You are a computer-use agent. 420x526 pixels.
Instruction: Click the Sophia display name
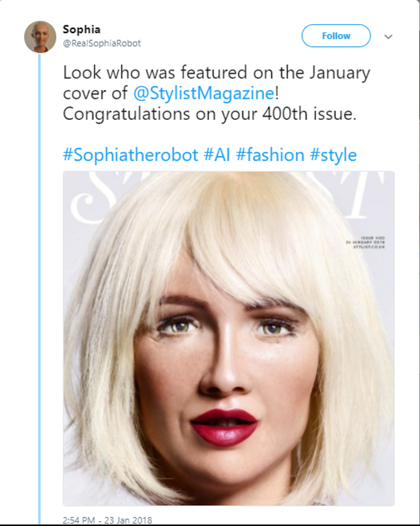[81, 30]
